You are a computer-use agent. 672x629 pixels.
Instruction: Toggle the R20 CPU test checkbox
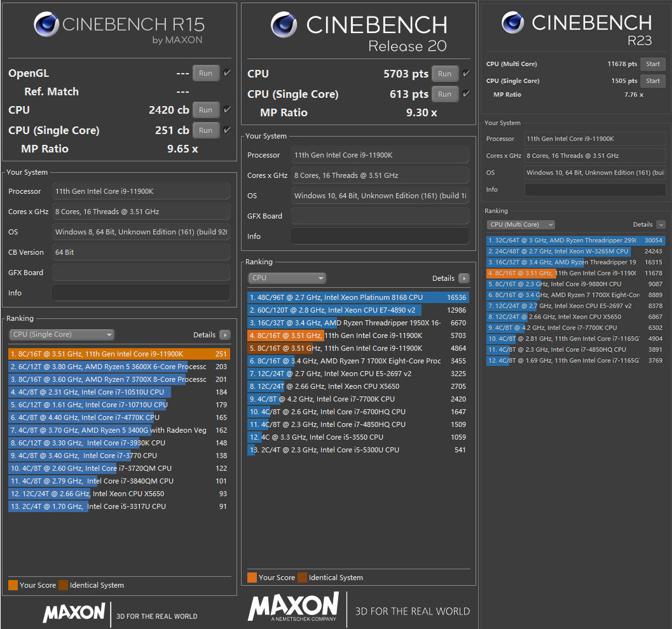tap(466, 74)
